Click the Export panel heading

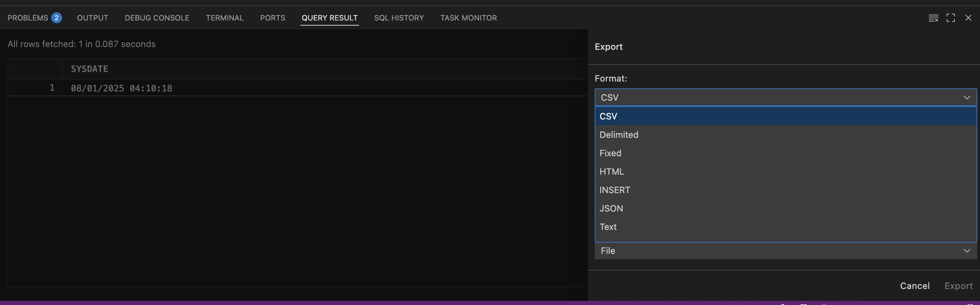click(x=608, y=47)
